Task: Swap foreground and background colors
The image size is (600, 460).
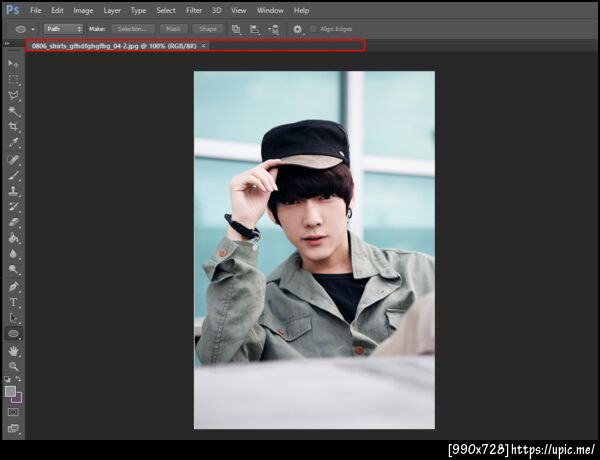Action: [x=18, y=379]
